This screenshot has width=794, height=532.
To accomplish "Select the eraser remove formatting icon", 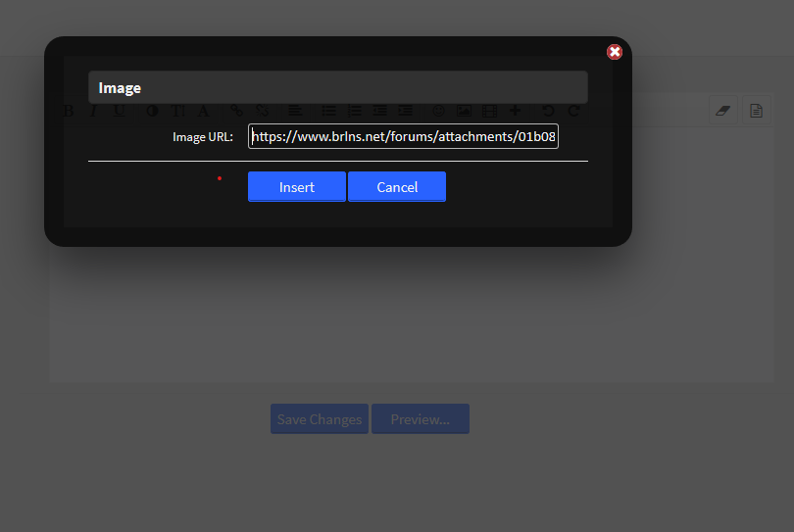I will 723,111.
